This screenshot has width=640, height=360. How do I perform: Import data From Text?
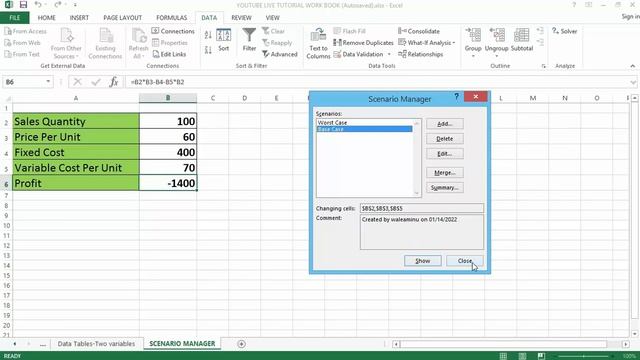tap(22, 54)
